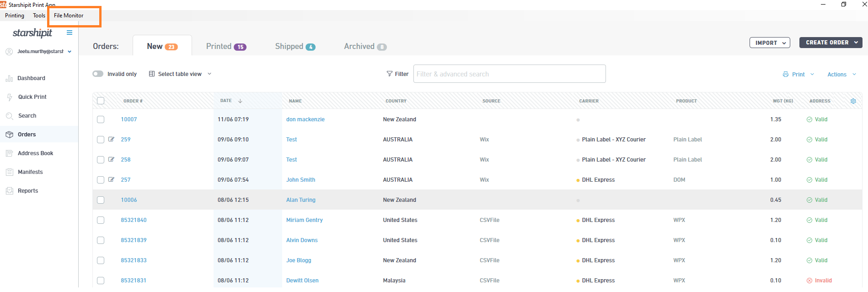Switch to the Shipped orders tab
Screen dimensions: 868x292
(x=295, y=46)
